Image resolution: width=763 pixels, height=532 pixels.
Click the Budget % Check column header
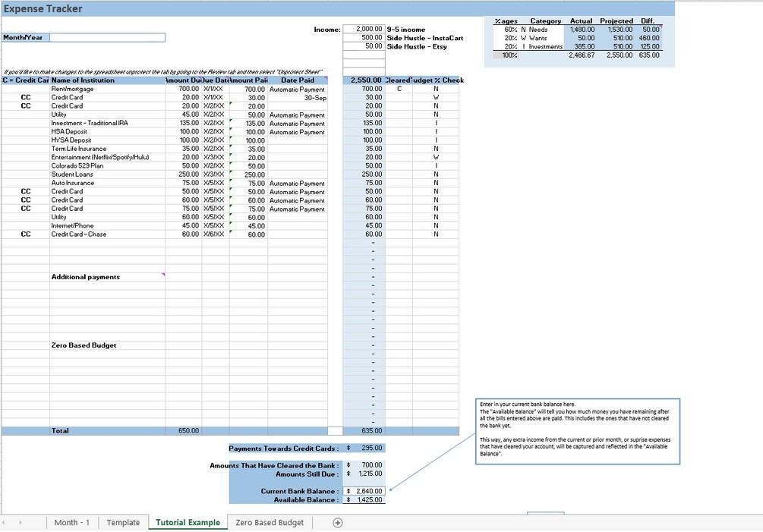tap(437, 80)
